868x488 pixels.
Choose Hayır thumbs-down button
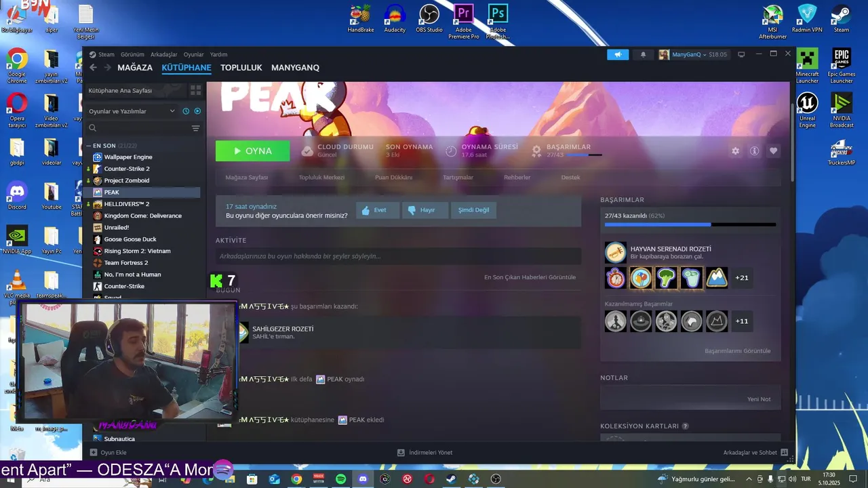pos(425,210)
